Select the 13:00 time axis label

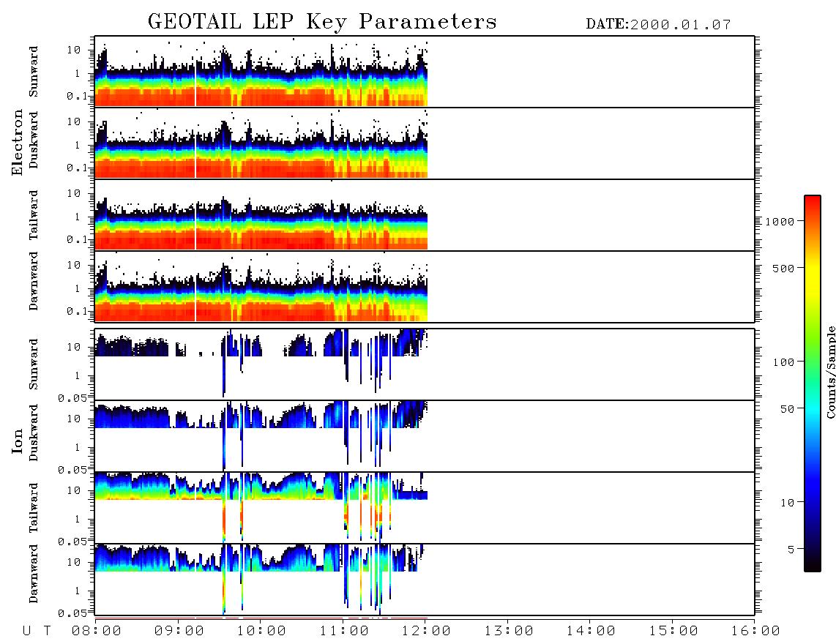509,631
